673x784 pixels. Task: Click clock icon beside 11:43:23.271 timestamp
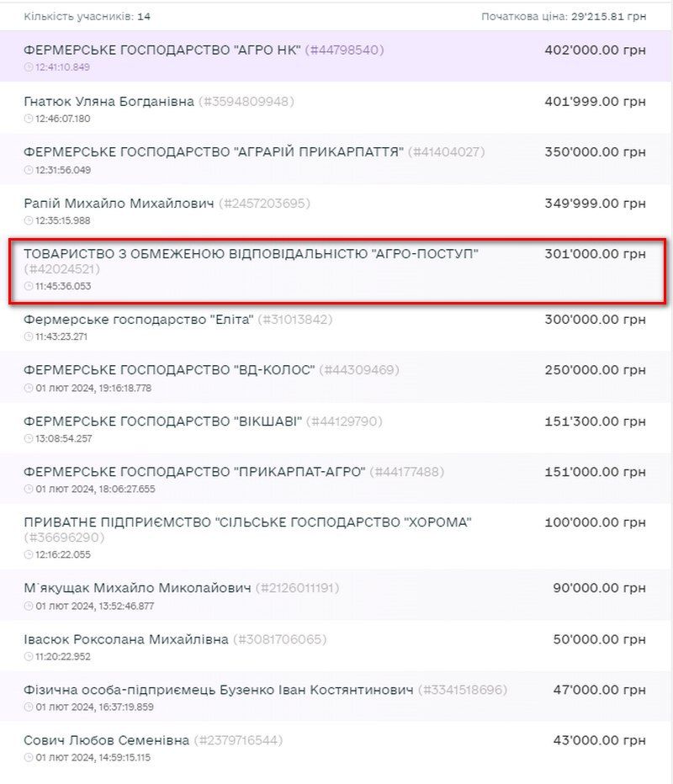click(29, 336)
